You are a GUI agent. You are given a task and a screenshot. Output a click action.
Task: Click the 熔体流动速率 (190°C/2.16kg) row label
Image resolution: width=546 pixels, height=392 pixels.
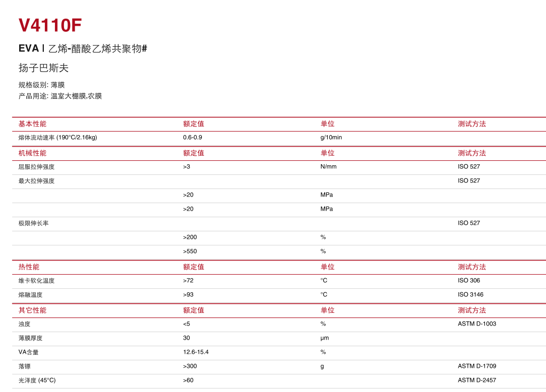(x=57, y=138)
